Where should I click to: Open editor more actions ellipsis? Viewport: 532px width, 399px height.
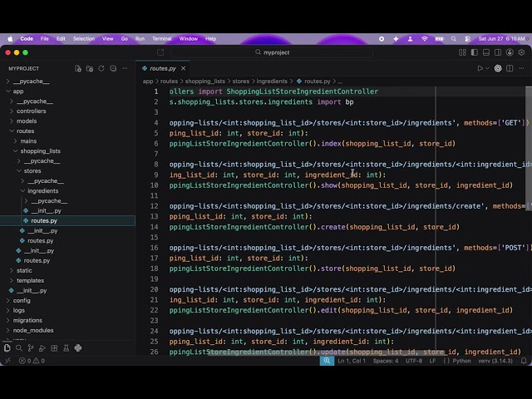521,68
